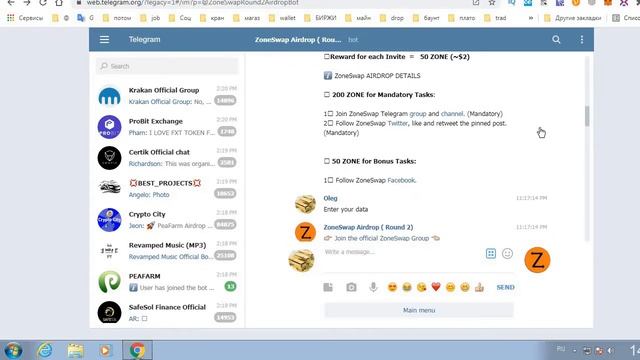Open the BEST_PROJECTS chat
Image resolution: width=640 pixels, height=360 pixels.
[x=167, y=189]
